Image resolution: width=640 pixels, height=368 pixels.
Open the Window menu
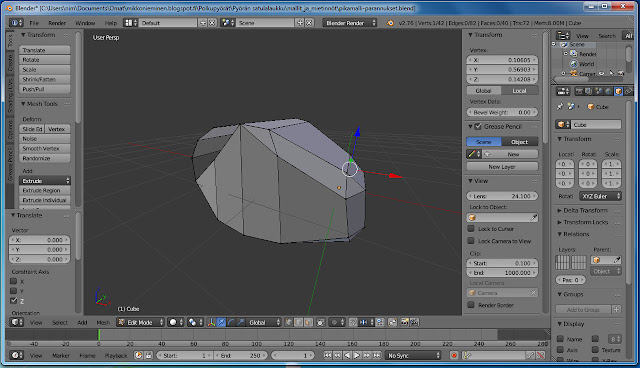(x=85, y=23)
